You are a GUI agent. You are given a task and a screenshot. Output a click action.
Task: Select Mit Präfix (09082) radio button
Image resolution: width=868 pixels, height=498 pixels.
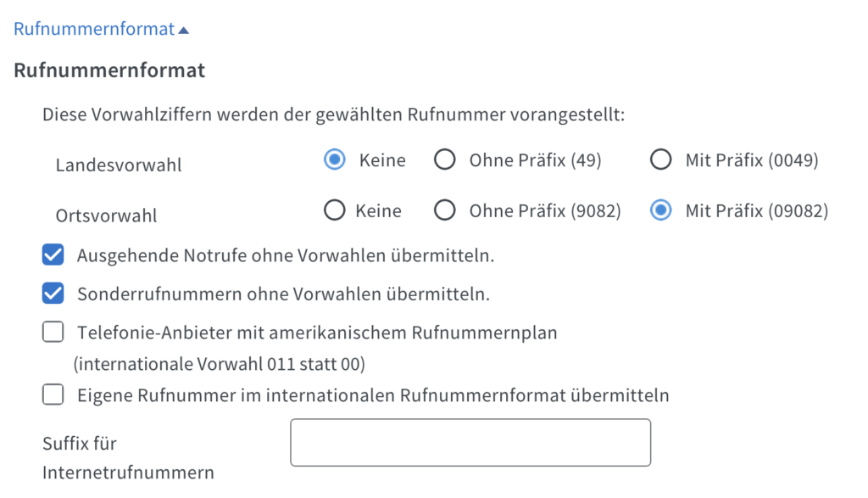pos(661,210)
